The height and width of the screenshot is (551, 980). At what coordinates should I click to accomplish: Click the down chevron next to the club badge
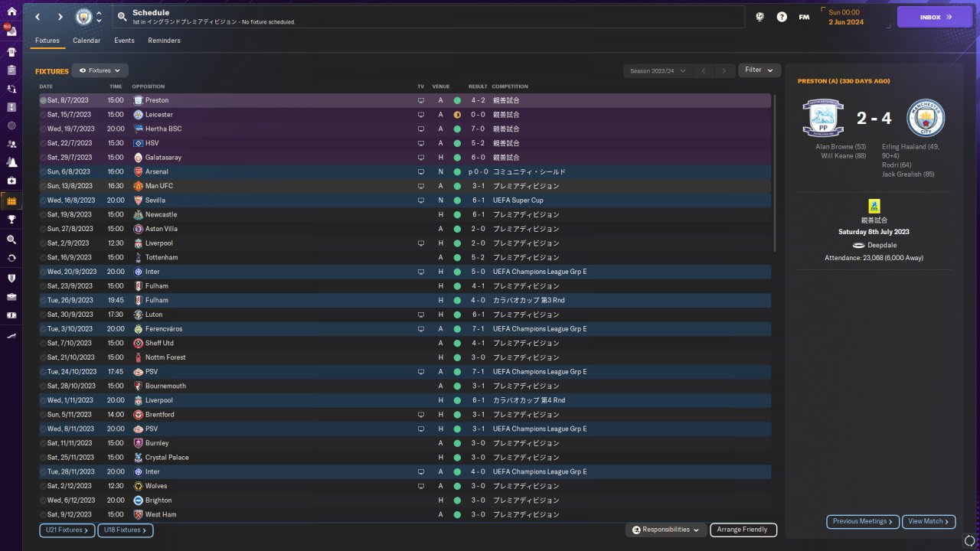click(x=100, y=21)
